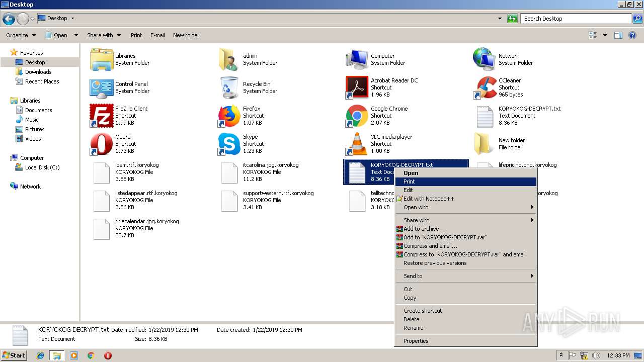644x362 pixels.
Task: Select the Network system folder icon
Action: point(485,59)
